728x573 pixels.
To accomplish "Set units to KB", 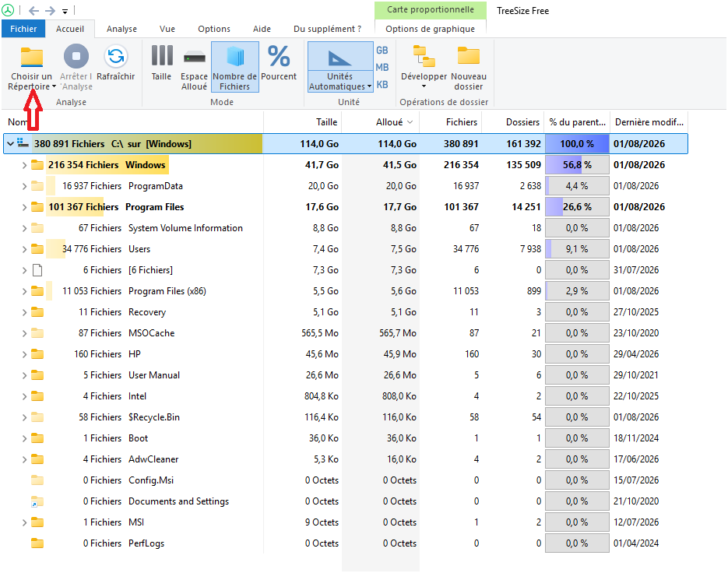I will (x=382, y=85).
